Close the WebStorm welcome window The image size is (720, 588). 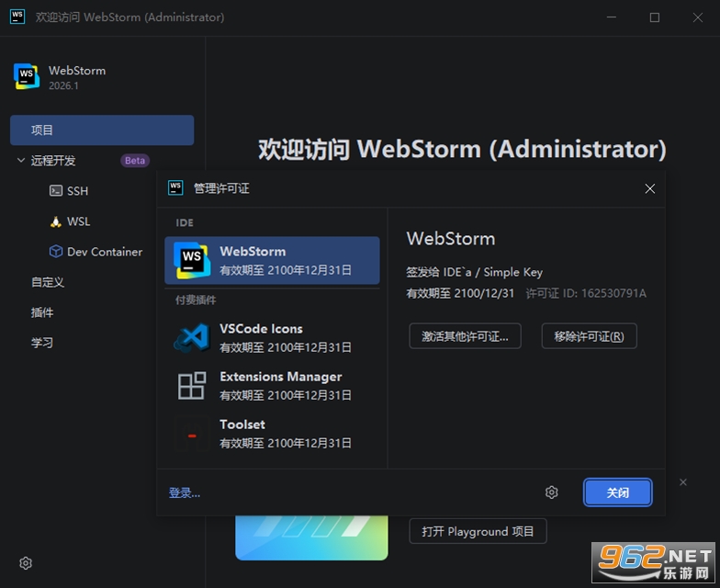click(x=698, y=17)
